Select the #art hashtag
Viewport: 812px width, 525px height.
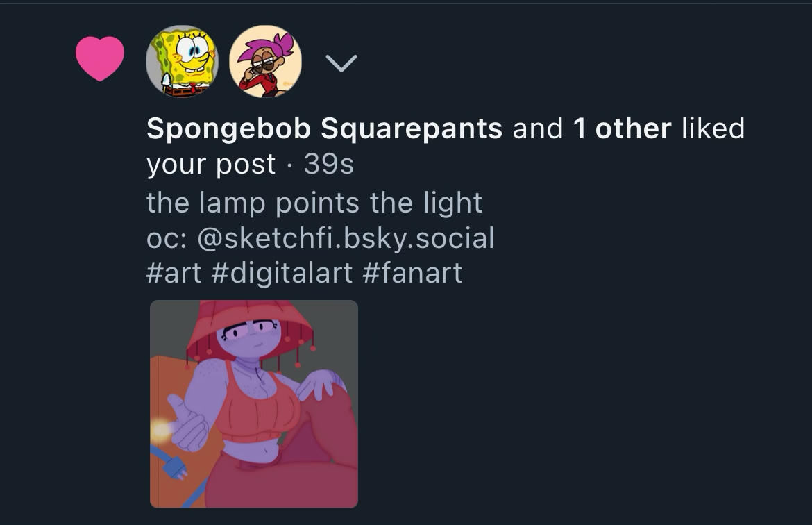click(x=174, y=273)
